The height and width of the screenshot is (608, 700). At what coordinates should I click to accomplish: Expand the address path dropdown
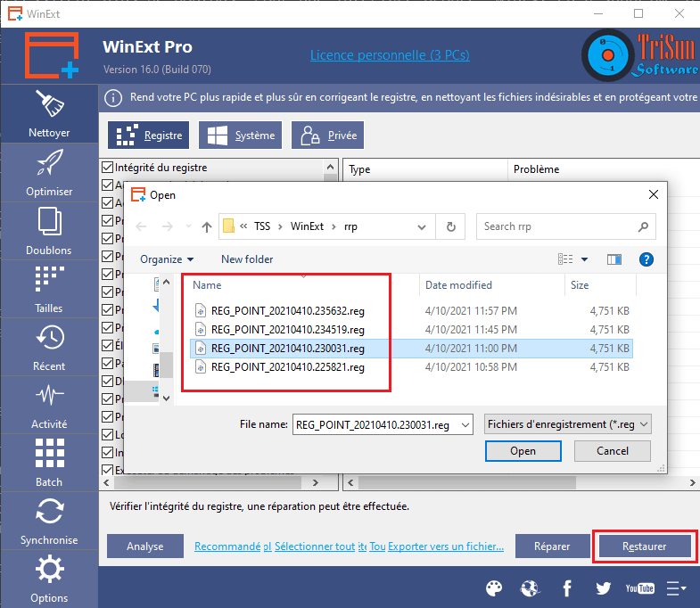click(422, 227)
